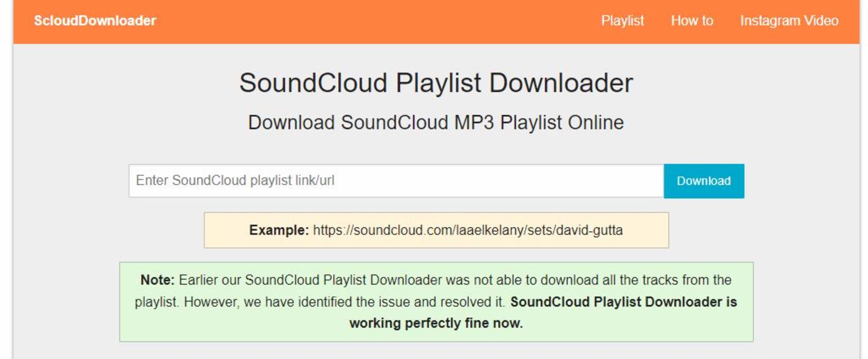Screen dimensions: 868x359
Task: Return home via the ScloudDownloader brand name
Action: [94, 20]
